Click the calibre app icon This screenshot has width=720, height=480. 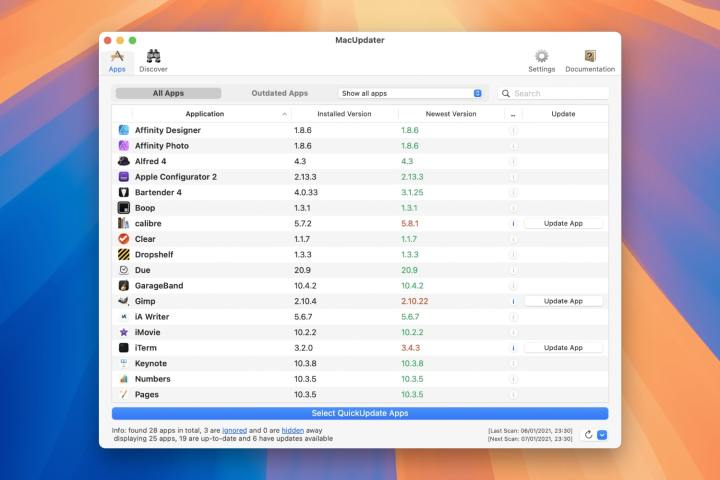point(124,223)
